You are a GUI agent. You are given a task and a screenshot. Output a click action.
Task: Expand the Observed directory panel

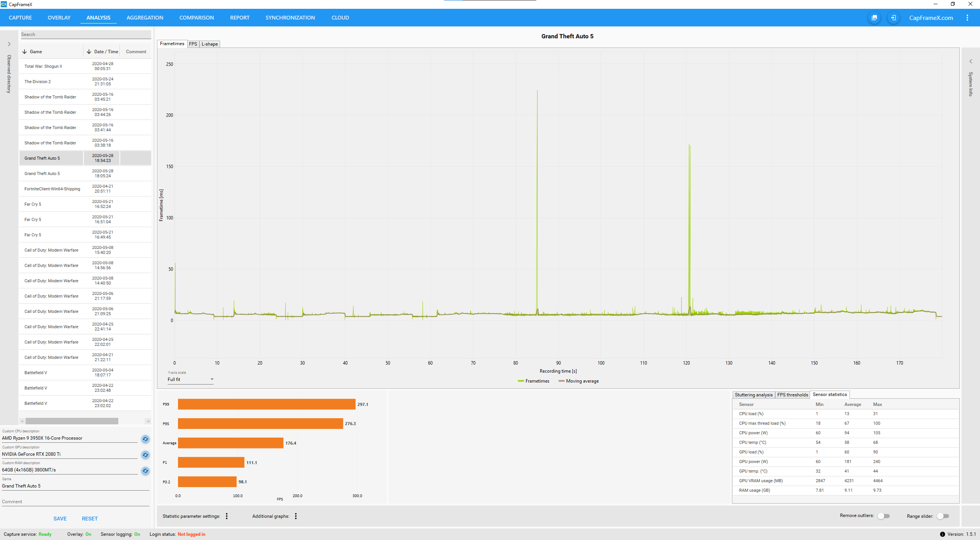(x=9, y=44)
